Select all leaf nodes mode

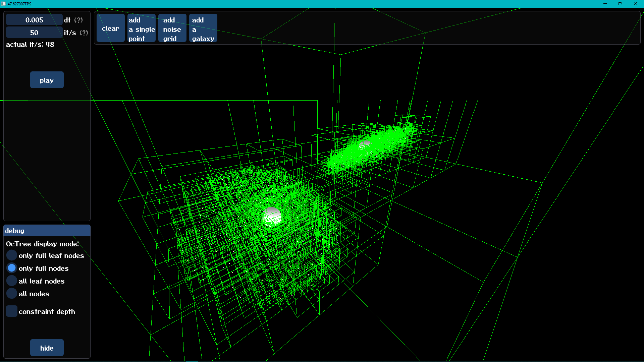12,281
